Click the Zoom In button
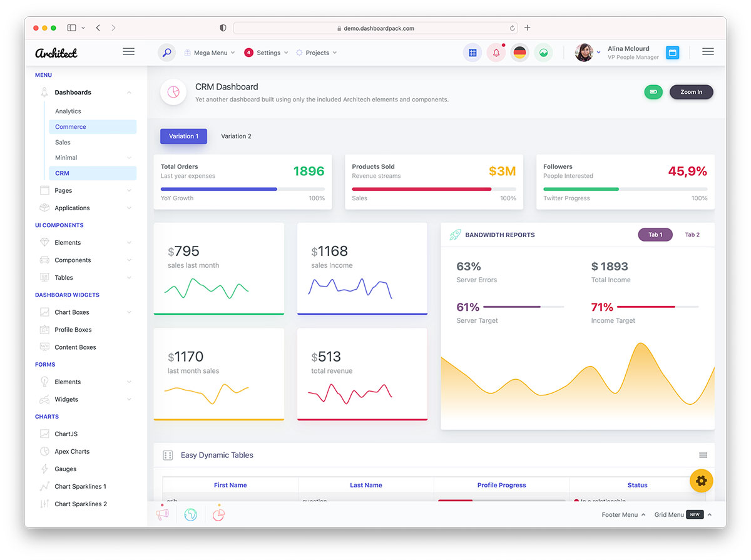 (691, 92)
